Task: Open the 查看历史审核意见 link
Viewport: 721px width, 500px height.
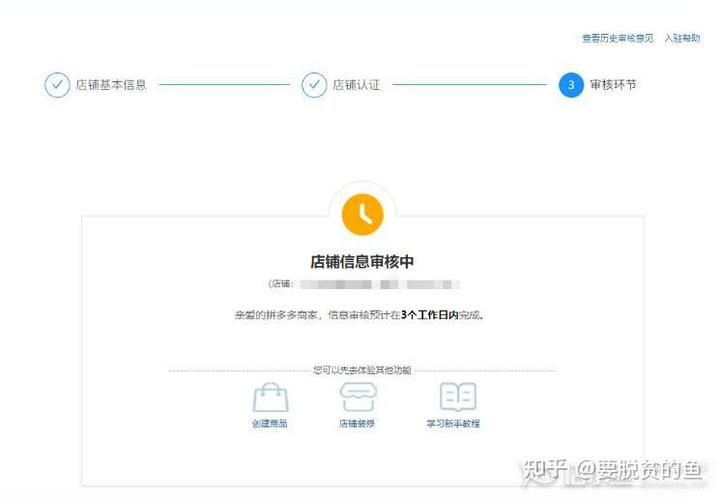Action: pos(618,38)
